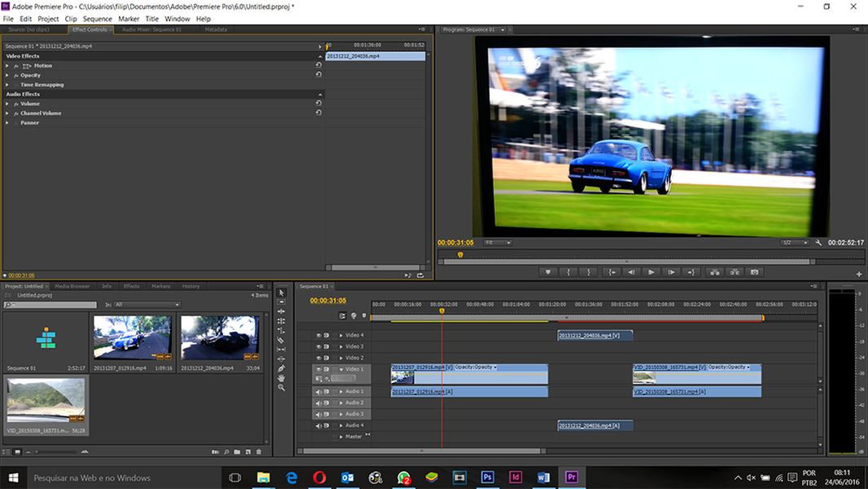Screen dimensions: 868x489
Task: Switch to the Media Browser tab
Action: click(x=72, y=286)
